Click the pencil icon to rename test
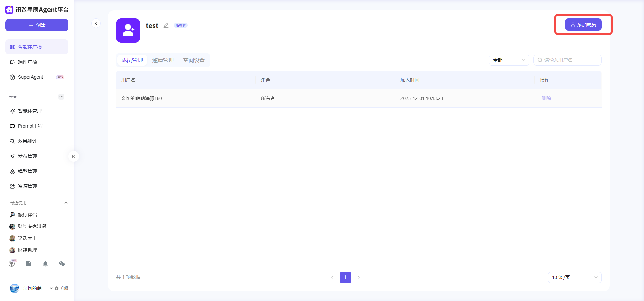 coord(166,26)
